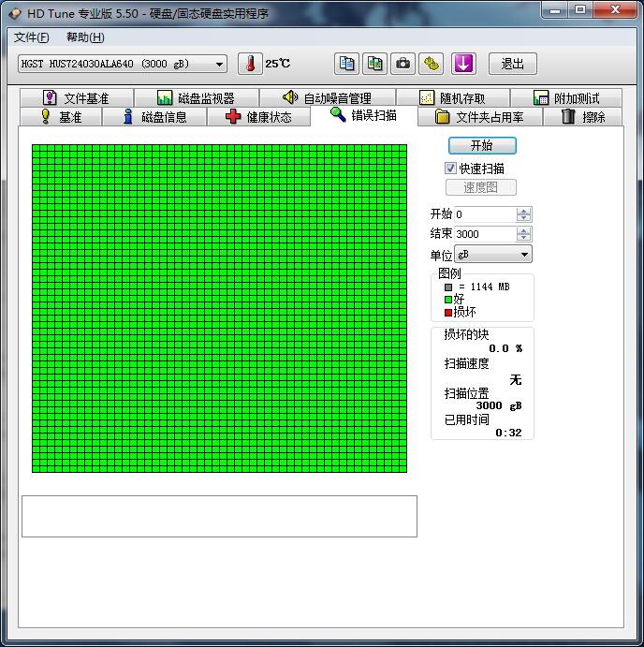Open the HGST drive selection dropdown
Image resolution: width=644 pixels, height=647 pixels.
pyautogui.click(x=123, y=64)
